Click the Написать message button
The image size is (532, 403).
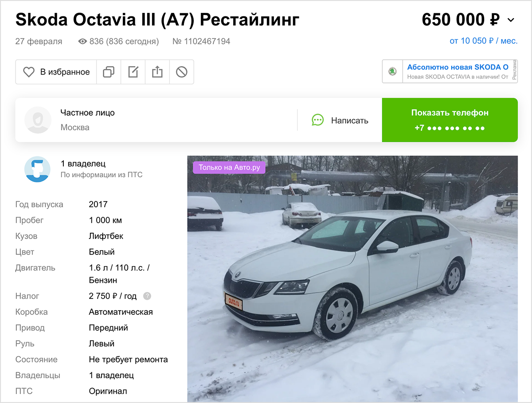tap(340, 120)
